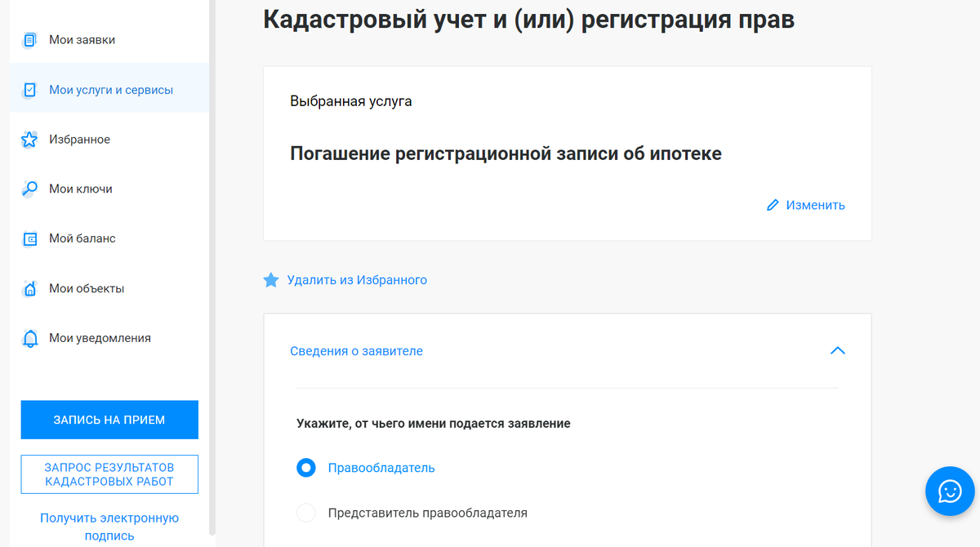Collapse the Сведения о заявителе section chevron
The height and width of the screenshot is (547, 980).
837,350
